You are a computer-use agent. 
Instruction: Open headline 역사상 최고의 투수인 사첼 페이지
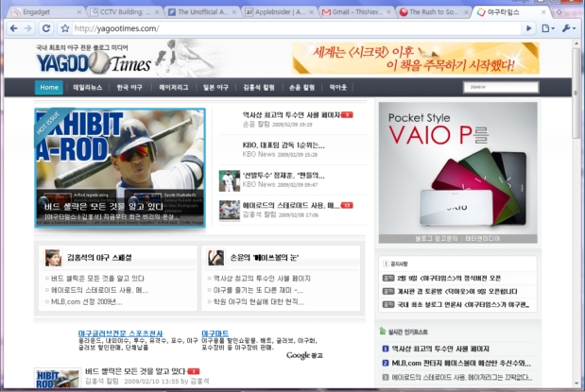291,115
